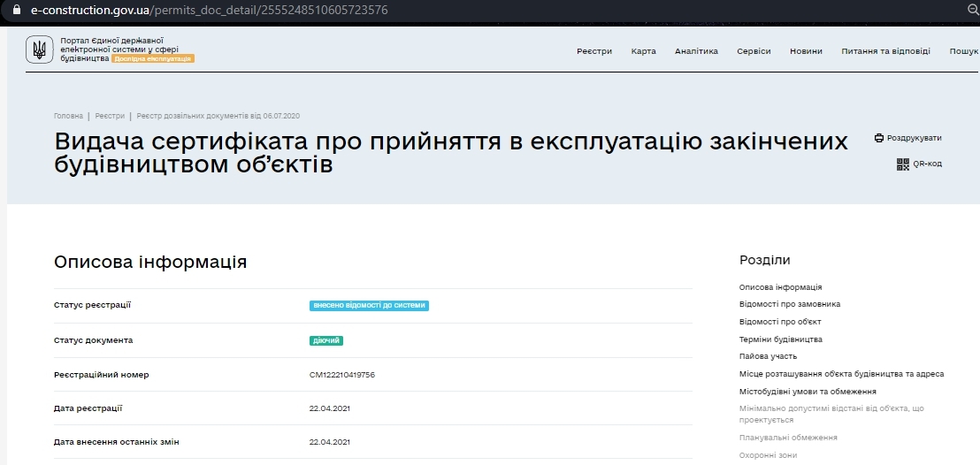Image resolution: width=980 pixels, height=465 pixels.
Task: Jump to Місце розташування об'єкта будівництва
Action: click(841, 374)
